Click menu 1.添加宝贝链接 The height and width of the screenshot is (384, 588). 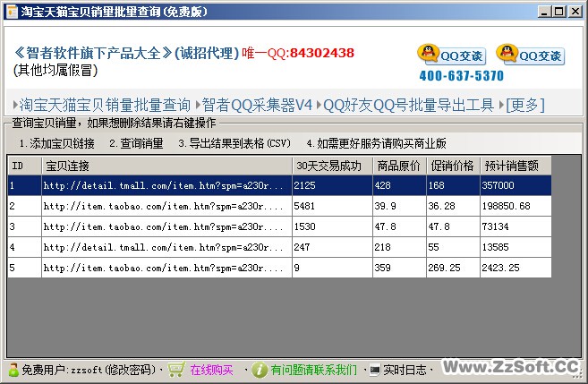click(x=57, y=143)
